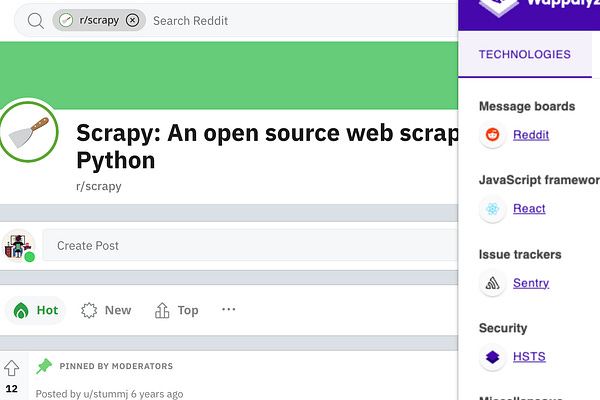Click the Reddit logo icon
Image resolution: width=600 pixels, height=400 pixels.
point(492,135)
